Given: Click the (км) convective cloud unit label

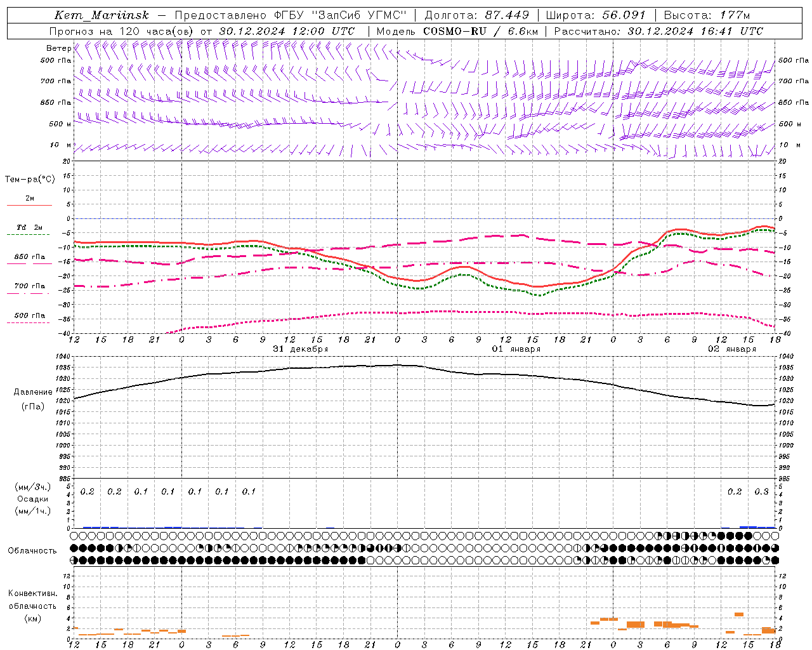Looking at the screenshot, I should [33, 618].
